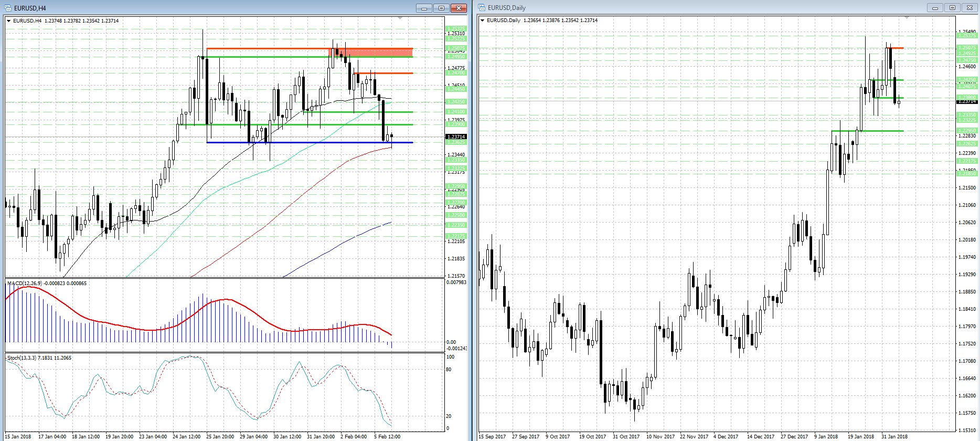Maximize the EURUSD,H4 chart window
This screenshot has width=980, height=441.
pyautogui.click(x=441, y=8)
